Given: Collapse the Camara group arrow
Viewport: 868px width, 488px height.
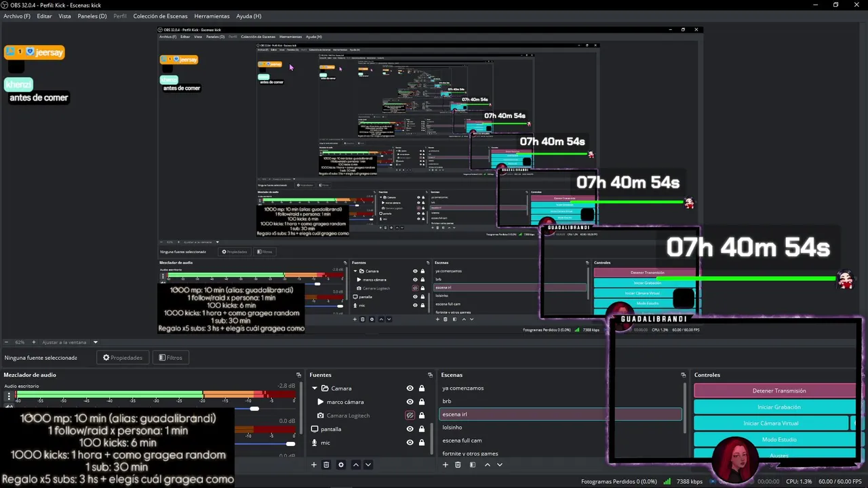Looking at the screenshot, I should click(x=315, y=388).
